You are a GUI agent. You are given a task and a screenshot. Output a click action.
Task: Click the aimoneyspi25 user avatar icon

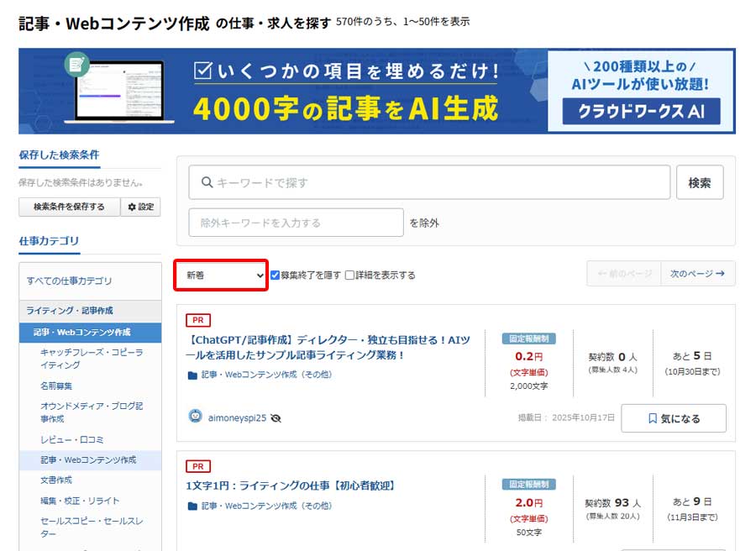click(196, 417)
